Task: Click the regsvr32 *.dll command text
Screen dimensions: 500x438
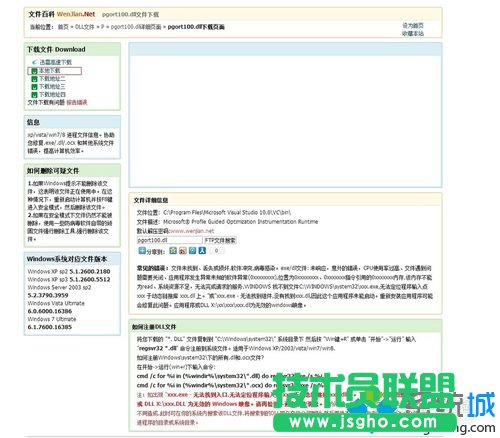Action: pos(157,348)
